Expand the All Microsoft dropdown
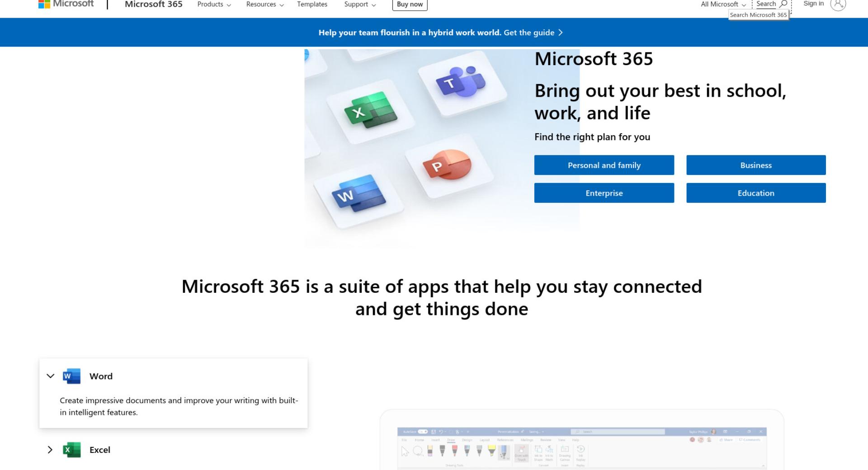Viewport: 868px width, 470px height. [x=723, y=5]
